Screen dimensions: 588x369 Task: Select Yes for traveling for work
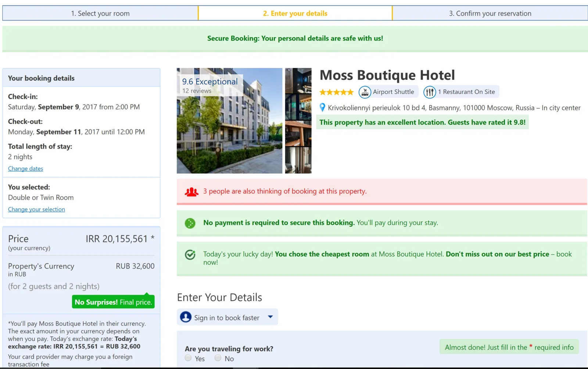coord(188,358)
